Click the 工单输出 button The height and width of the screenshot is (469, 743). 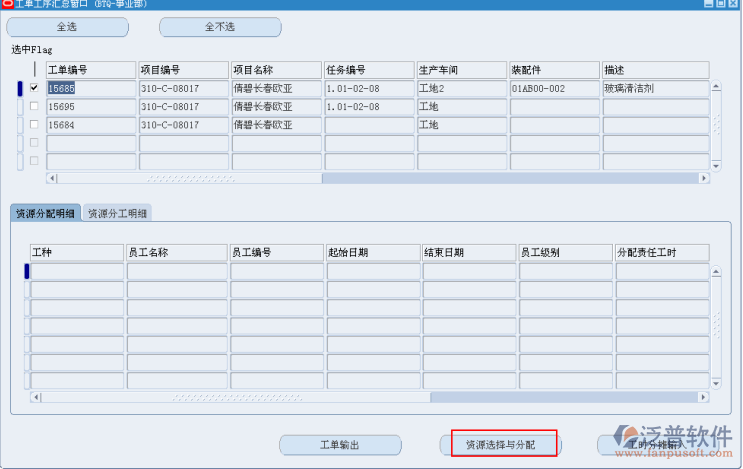(x=339, y=444)
